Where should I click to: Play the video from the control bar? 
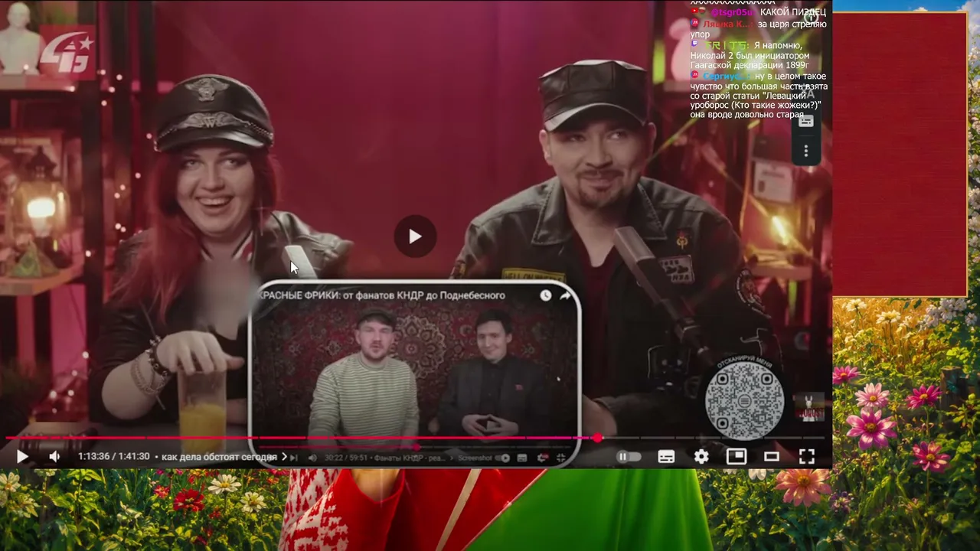tap(22, 457)
